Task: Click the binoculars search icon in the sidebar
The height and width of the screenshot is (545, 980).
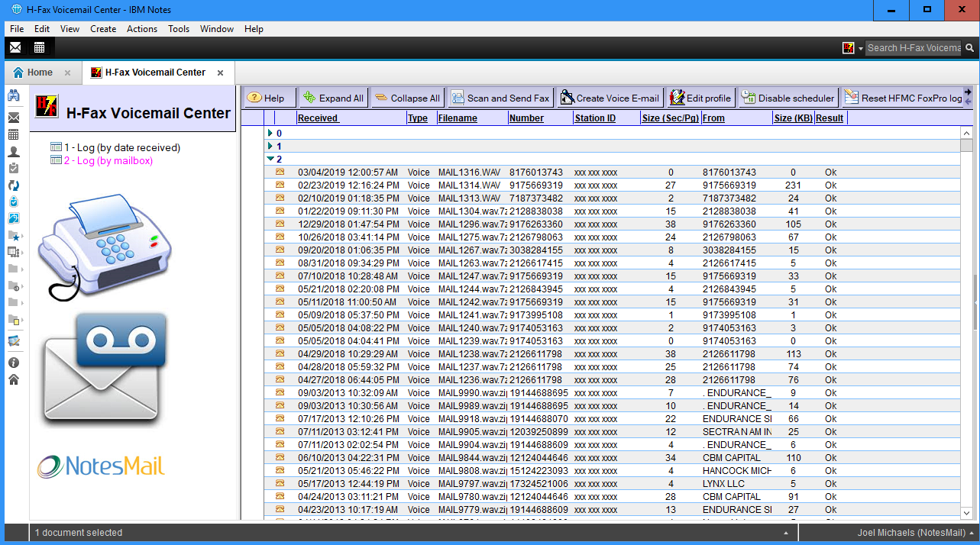Action: 13,95
